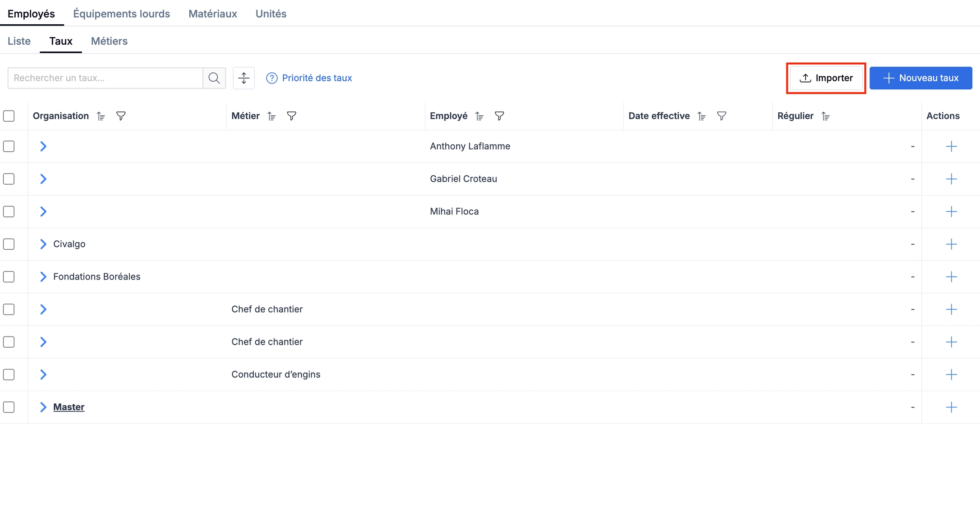This screenshot has height=508, width=980.
Task: Open the Métiers sub-tab
Action: point(109,41)
